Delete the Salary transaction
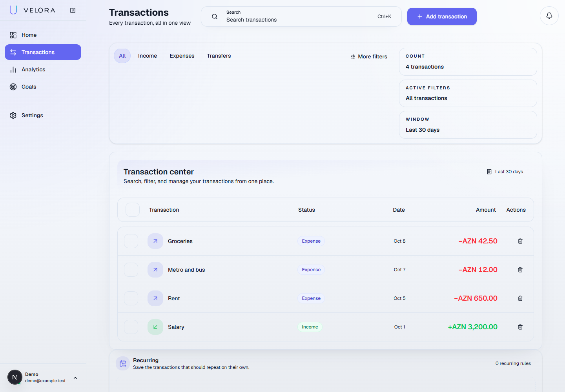Screen dimensions: 565x392 (520, 327)
